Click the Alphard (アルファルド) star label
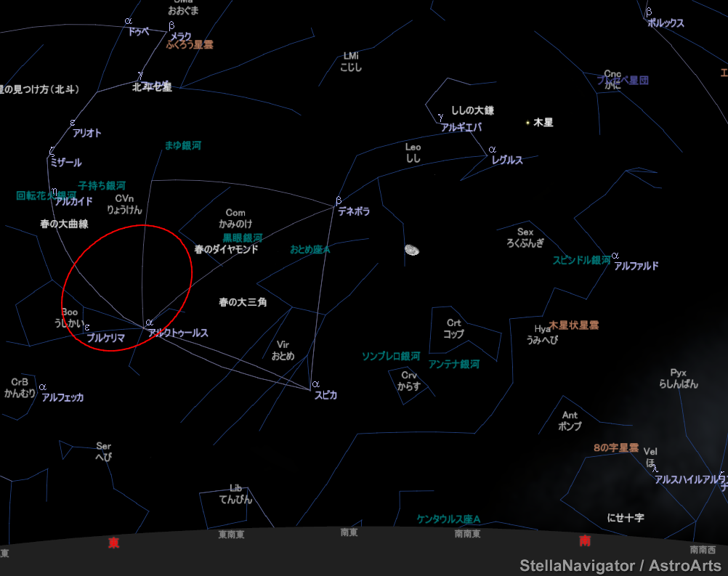 tap(636, 266)
